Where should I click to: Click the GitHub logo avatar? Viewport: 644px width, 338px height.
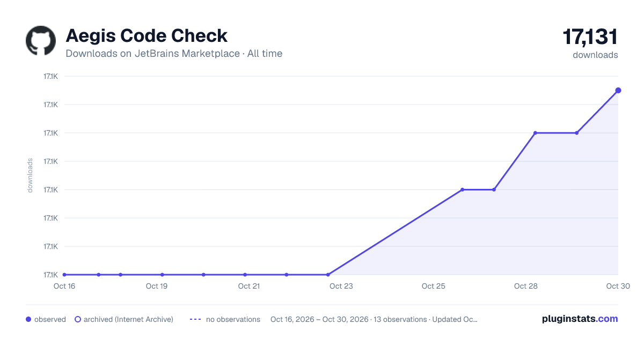tap(41, 41)
